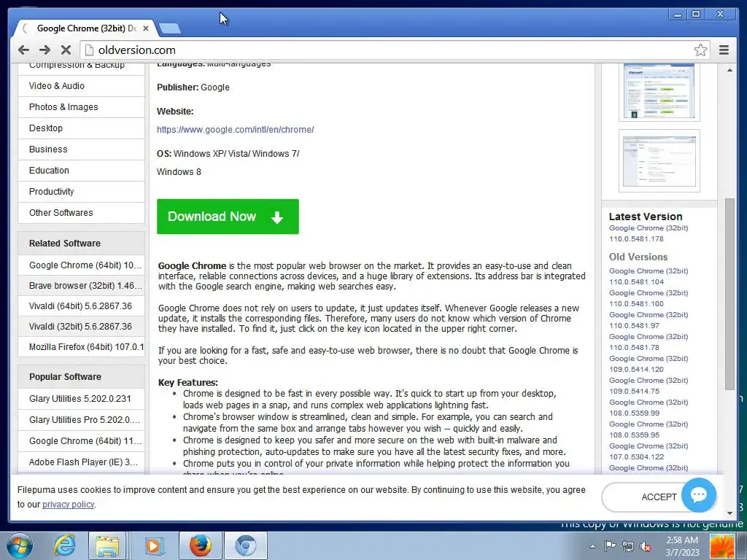Click the page scrollbar up arrow

[x=729, y=71]
